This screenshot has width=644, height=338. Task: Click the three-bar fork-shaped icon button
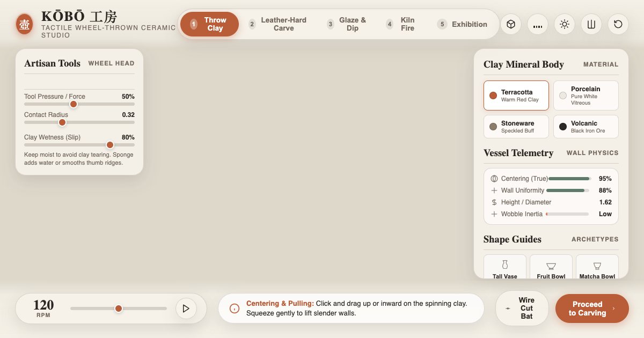tap(591, 24)
